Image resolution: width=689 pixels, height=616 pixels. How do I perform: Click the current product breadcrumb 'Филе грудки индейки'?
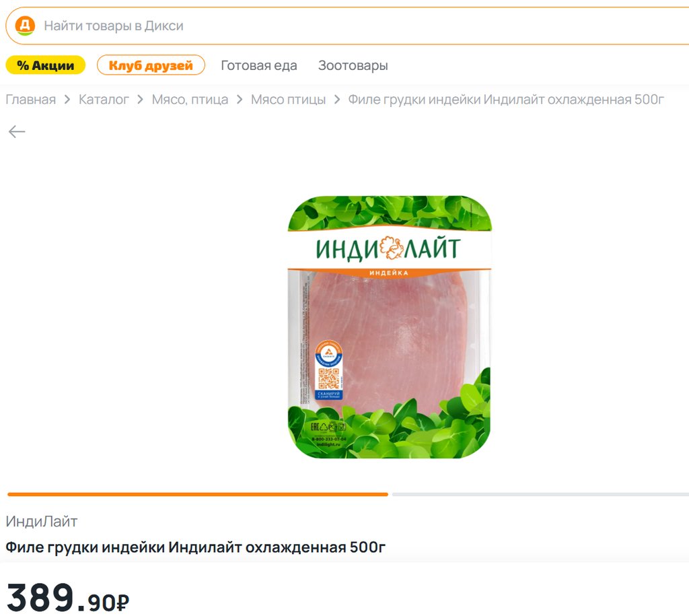tap(506, 100)
